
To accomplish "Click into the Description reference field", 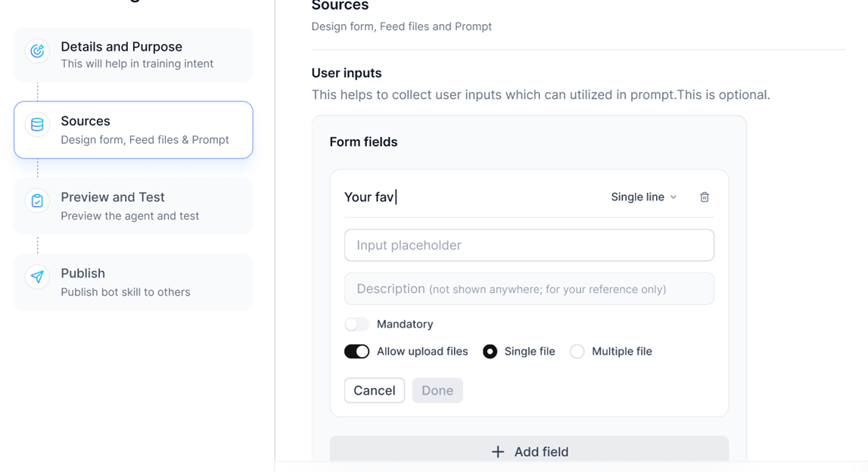I will click(x=529, y=289).
